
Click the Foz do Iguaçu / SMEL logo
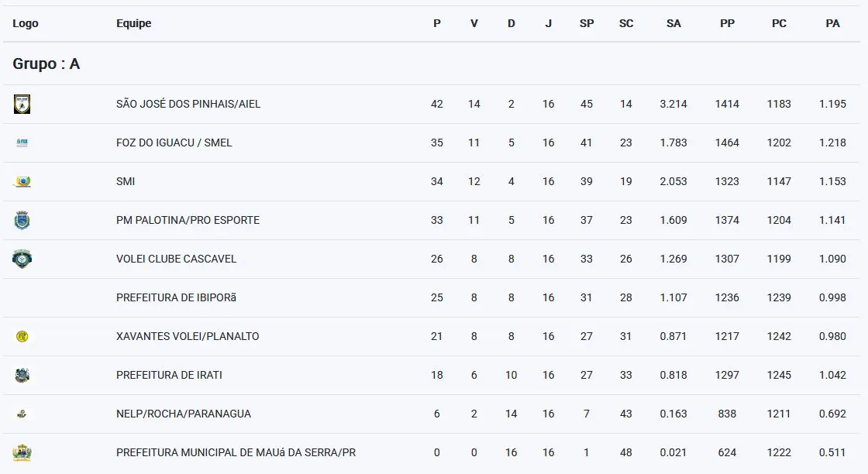pyautogui.click(x=22, y=143)
